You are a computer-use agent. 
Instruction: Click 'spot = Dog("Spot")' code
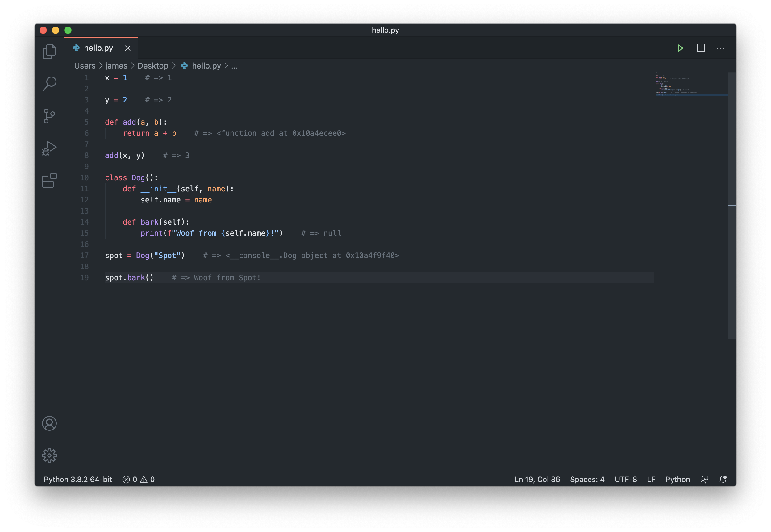(x=145, y=255)
